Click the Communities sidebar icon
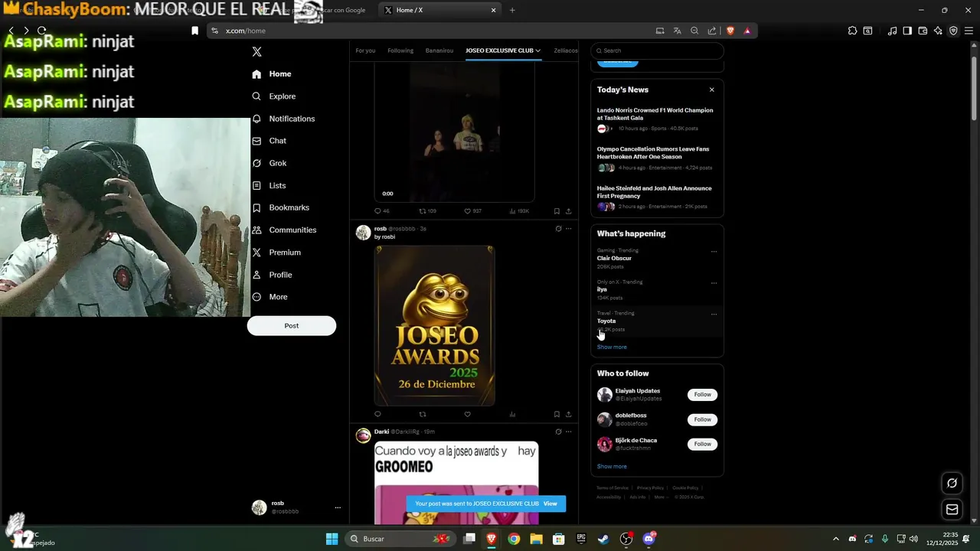The height and width of the screenshot is (551, 980). click(x=256, y=230)
